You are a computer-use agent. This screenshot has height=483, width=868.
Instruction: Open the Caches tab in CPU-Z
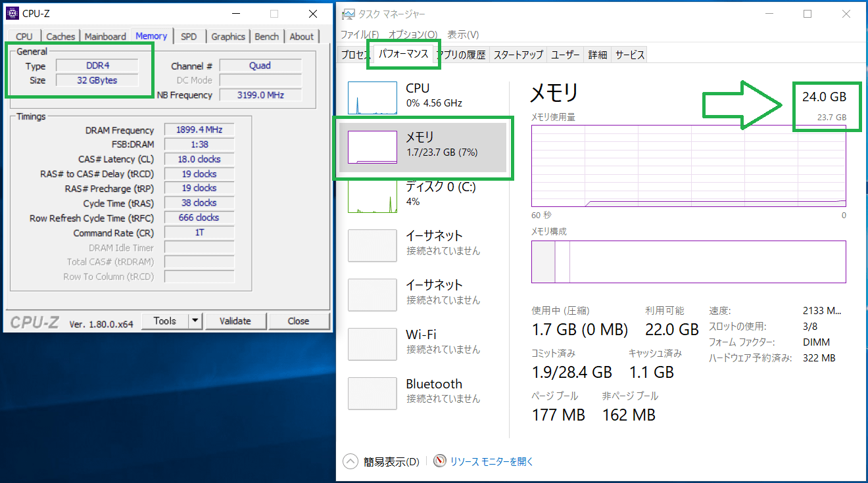(60, 37)
